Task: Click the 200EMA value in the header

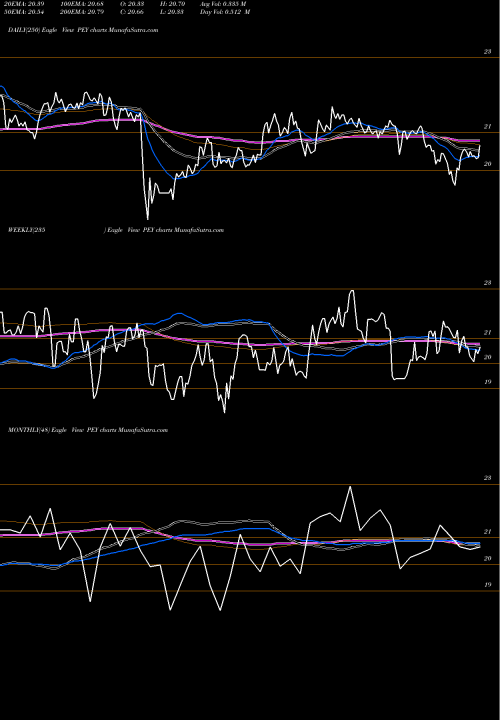Action: coord(81,12)
